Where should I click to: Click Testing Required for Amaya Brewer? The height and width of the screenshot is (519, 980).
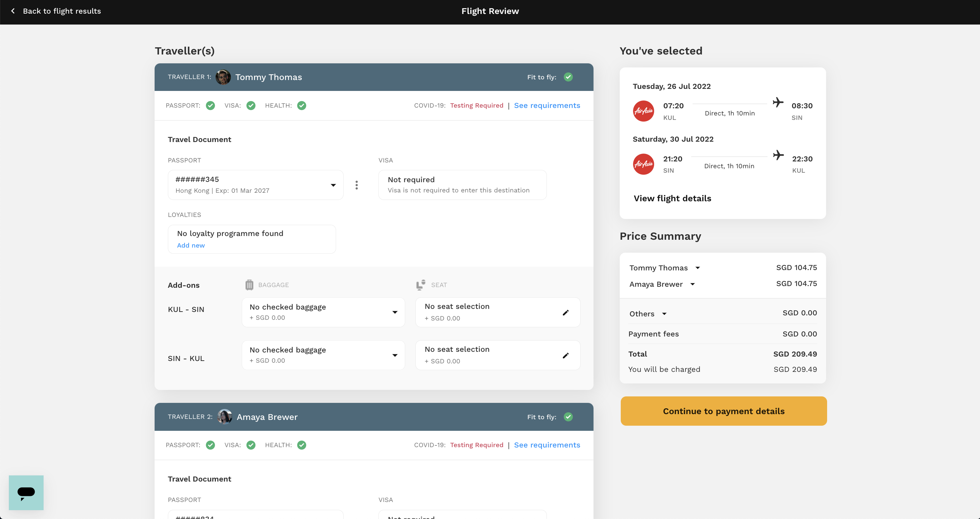(477, 445)
